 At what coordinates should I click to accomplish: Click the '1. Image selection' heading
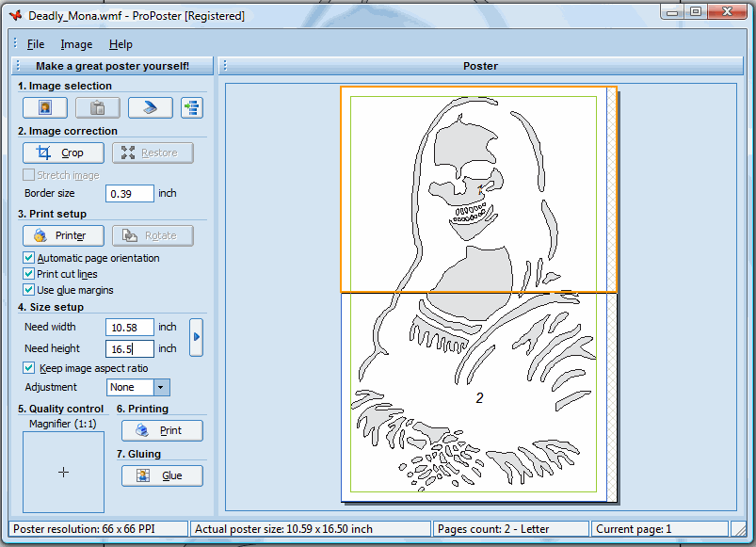(x=65, y=86)
